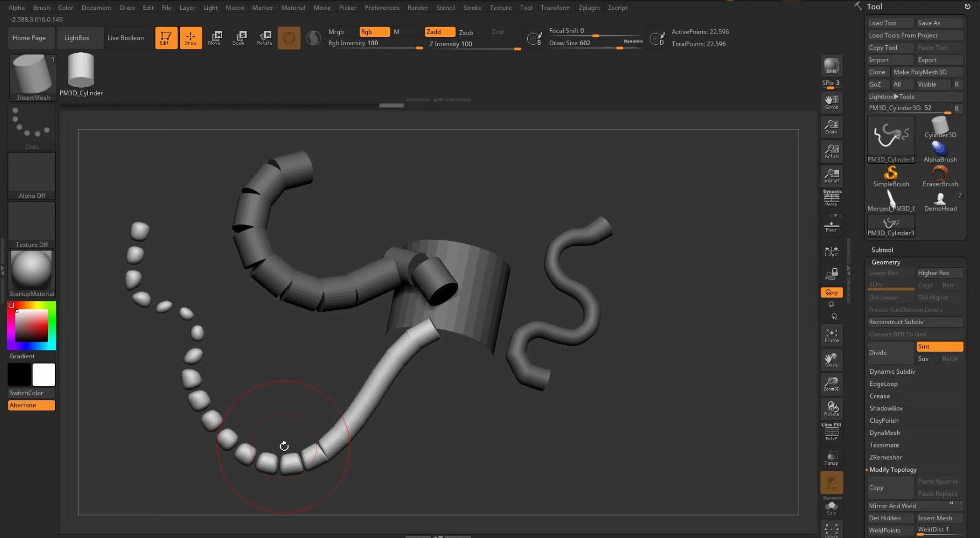
Task: Click the Draw Size slider
Action: tap(585, 42)
